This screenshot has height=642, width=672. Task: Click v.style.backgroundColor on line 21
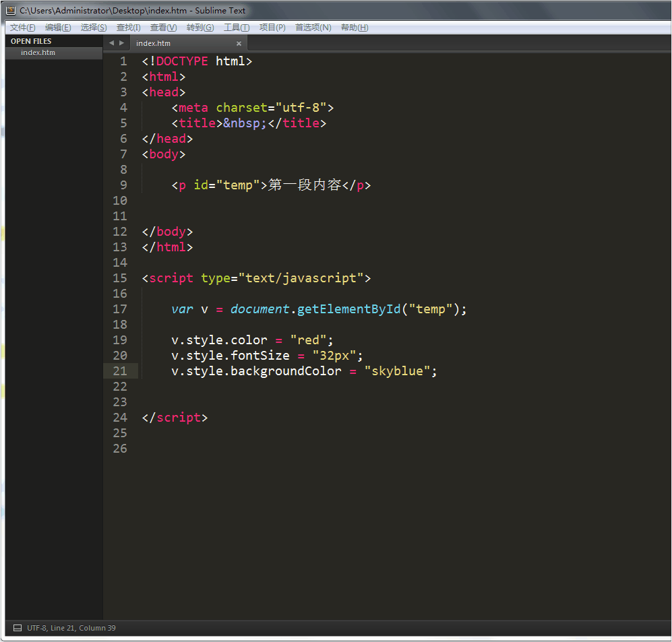coord(256,371)
